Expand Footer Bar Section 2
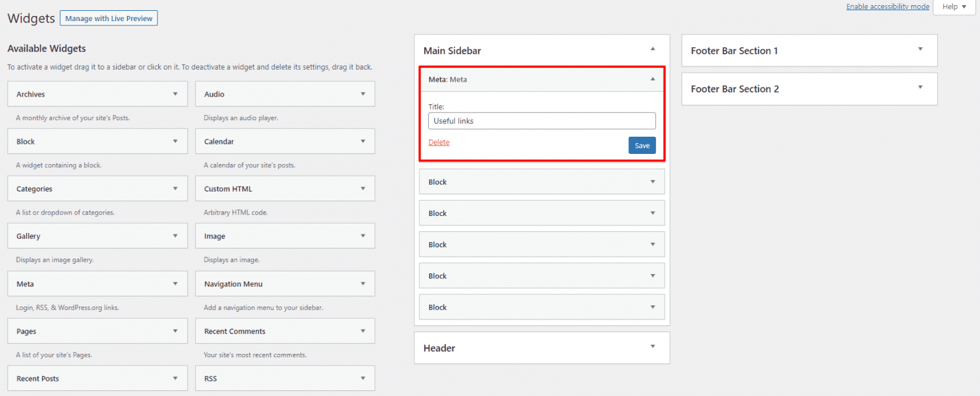980x396 pixels. 920,88
